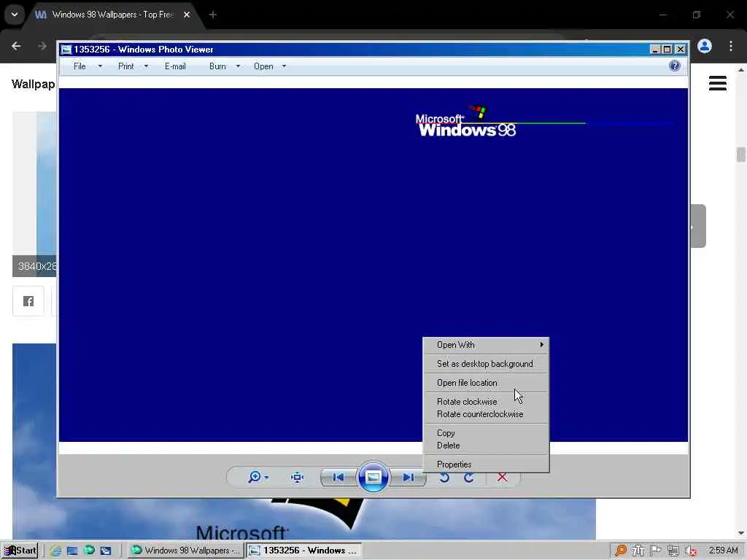Open the browser three-dot menu
The width and height of the screenshot is (747, 560).
(731, 46)
